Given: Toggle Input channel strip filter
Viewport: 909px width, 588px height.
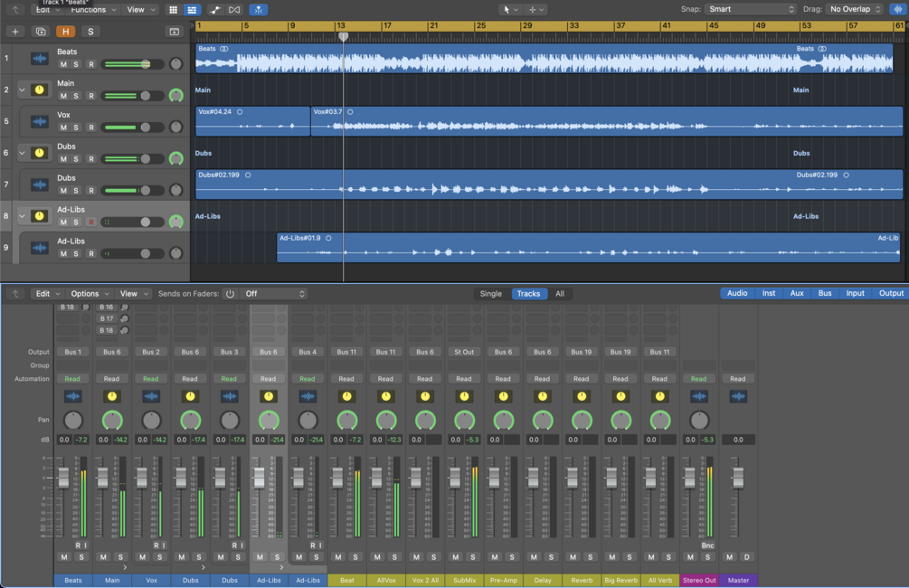Looking at the screenshot, I should 855,293.
